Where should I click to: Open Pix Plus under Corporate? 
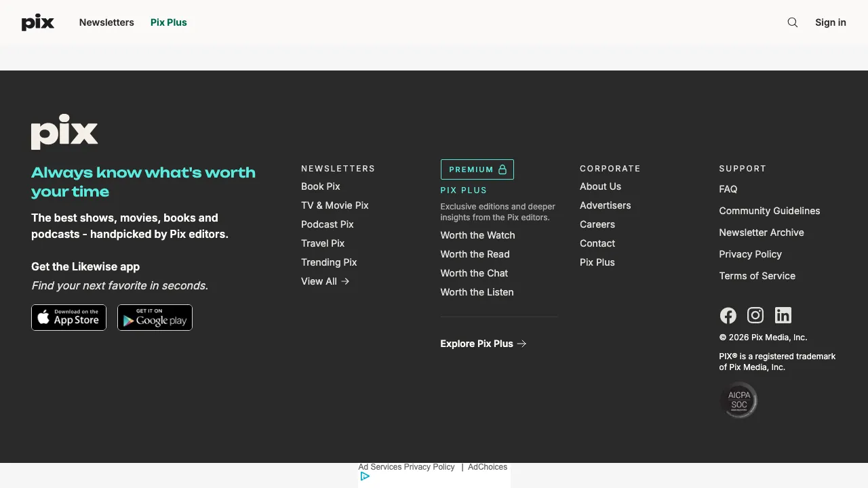[x=597, y=262]
